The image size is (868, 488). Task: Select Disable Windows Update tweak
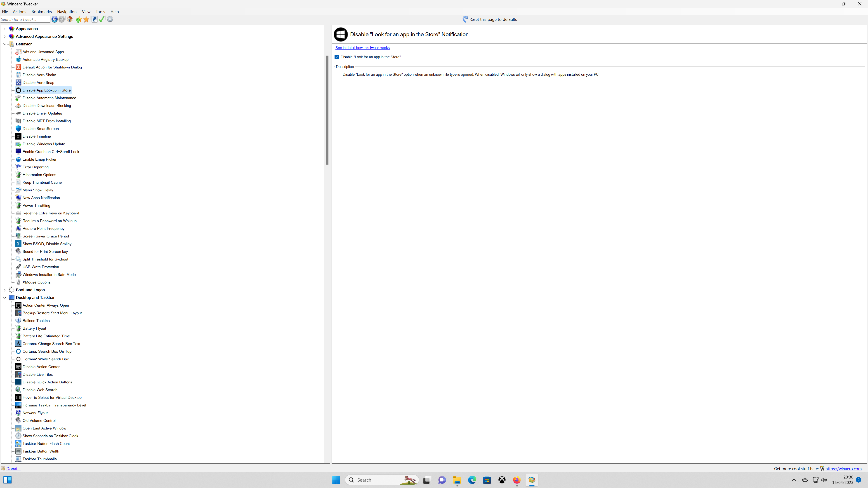pyautogui.click(x=44, y=144)
